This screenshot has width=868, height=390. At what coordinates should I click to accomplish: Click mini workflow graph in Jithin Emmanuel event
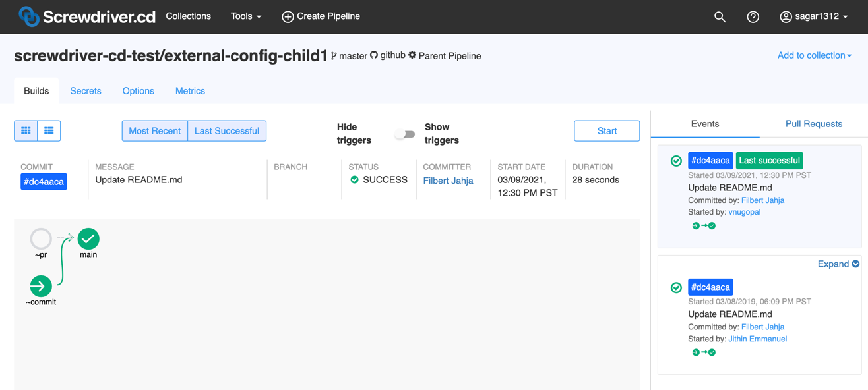coord(704,352)
